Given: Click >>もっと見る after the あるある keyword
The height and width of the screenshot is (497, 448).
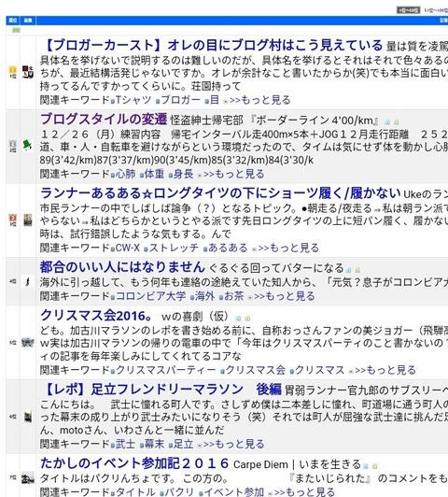Looking at the screenshot, I should (x=288, y=248).
